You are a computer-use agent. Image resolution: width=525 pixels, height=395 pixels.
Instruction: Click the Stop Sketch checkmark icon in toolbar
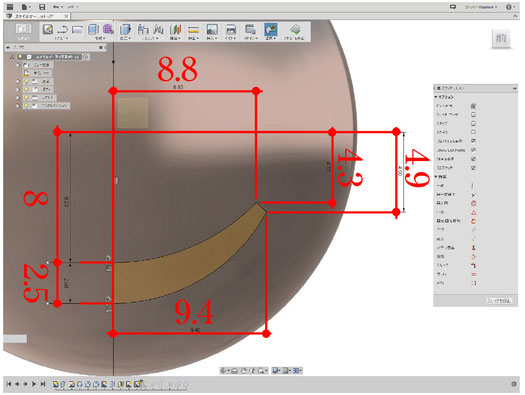[x=295, y=29]
